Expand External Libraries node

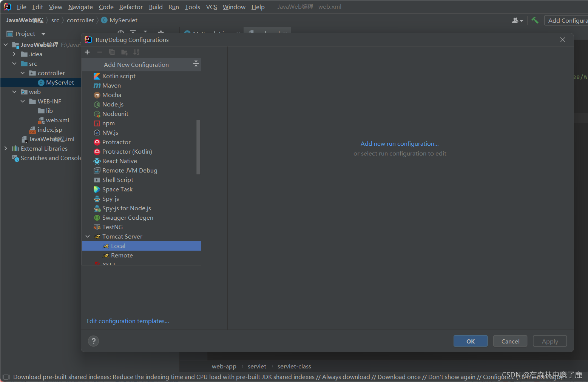6,148
